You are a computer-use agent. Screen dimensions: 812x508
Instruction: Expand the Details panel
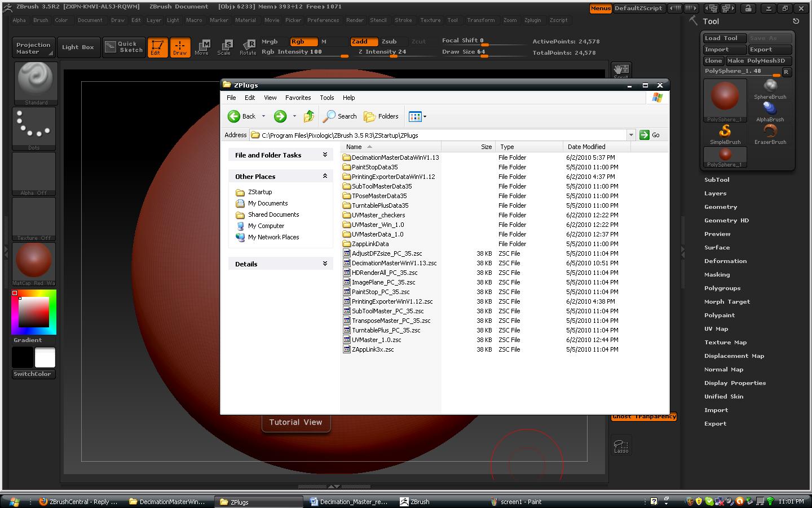click(325, 264)
